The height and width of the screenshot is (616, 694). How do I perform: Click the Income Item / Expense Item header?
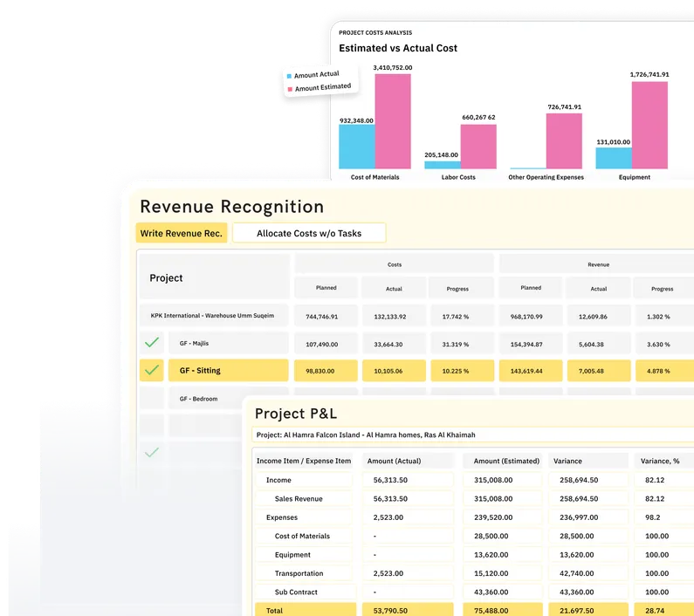304,461
